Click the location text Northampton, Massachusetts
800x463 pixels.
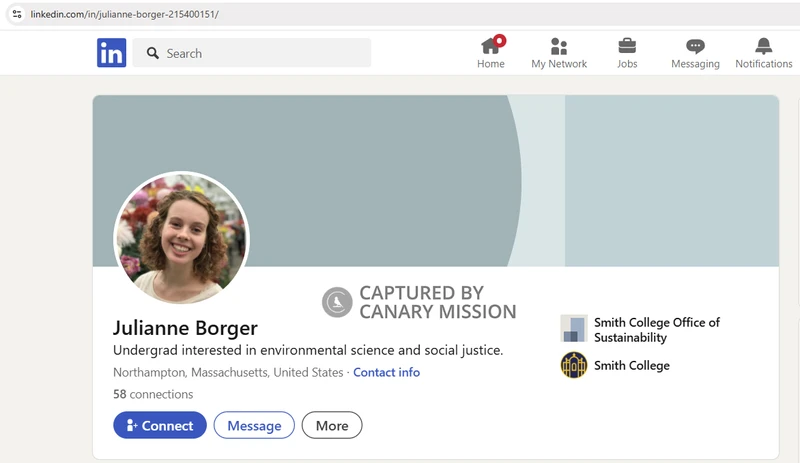228,372
